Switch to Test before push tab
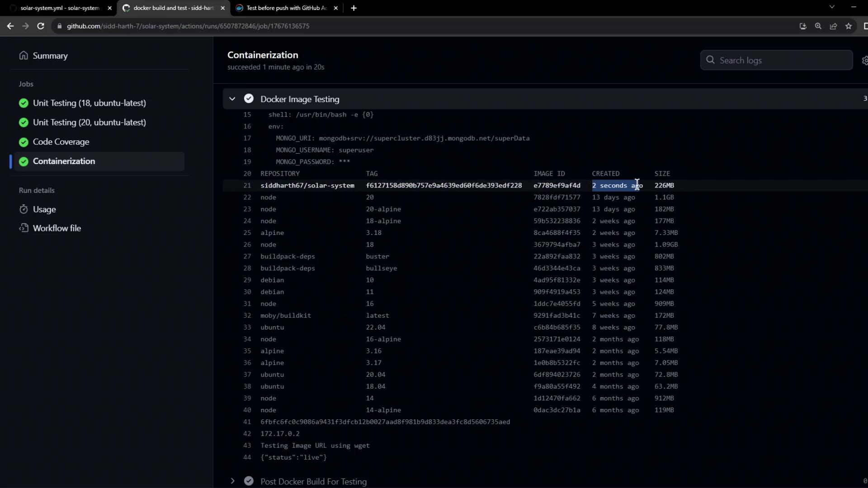 pos(286,8)
